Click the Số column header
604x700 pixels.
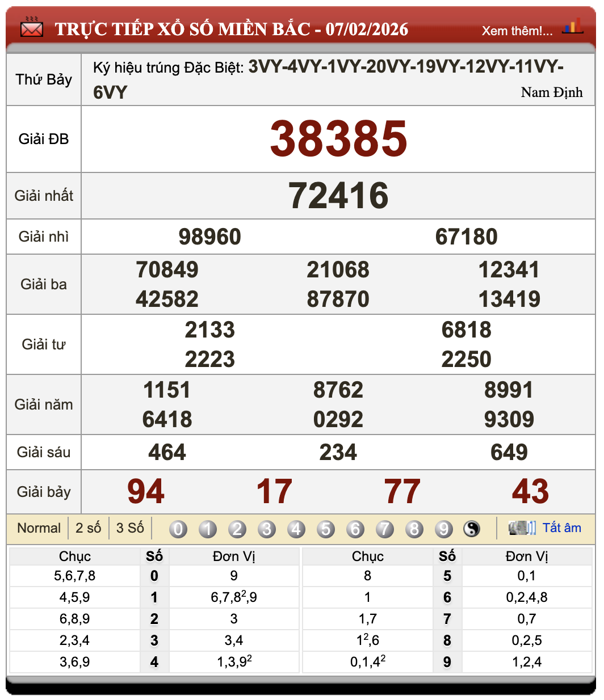154,556
